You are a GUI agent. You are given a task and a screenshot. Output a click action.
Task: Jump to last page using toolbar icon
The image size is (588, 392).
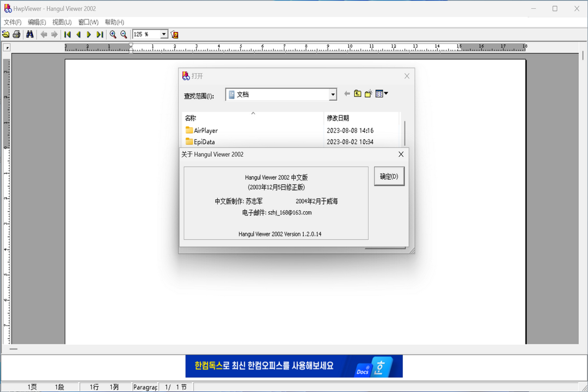[x=99, y=34]
